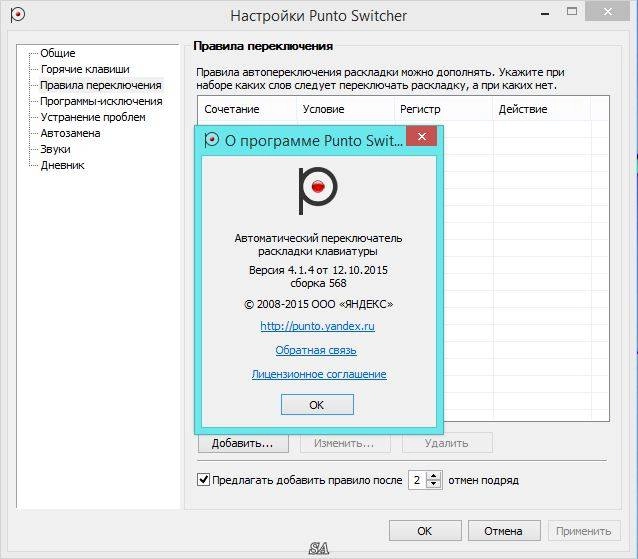The width and height of the screenshot is (638, 559).
Task: Close the About Punto Switcher dialog
Action: 422,136
